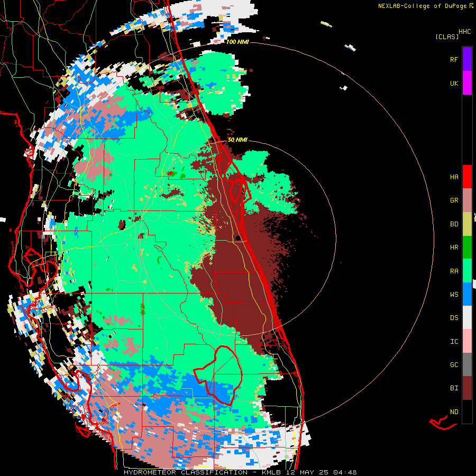This screenshot has height=476, width=476.
Task: Click the HA legend label
Action: pos(454,177)
